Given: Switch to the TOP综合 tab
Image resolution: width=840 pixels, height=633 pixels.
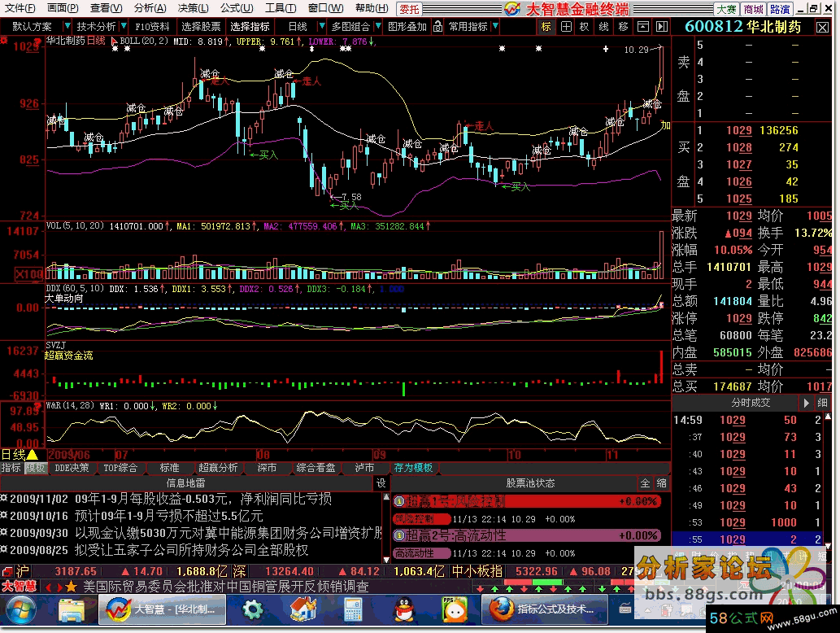Looking at the screenshot, I should pyautogui.click(x=120, y=467).
